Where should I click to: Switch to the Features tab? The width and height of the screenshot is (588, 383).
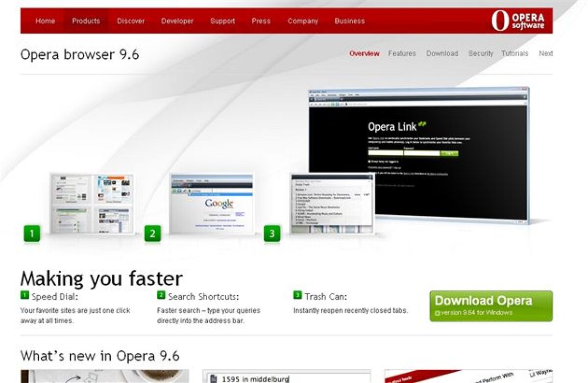402,53
